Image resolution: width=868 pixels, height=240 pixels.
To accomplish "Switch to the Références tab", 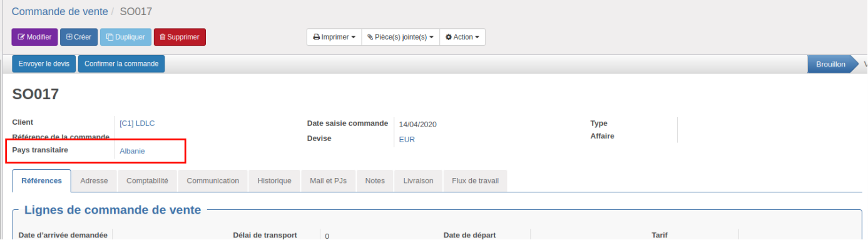I will coord(42,180).
